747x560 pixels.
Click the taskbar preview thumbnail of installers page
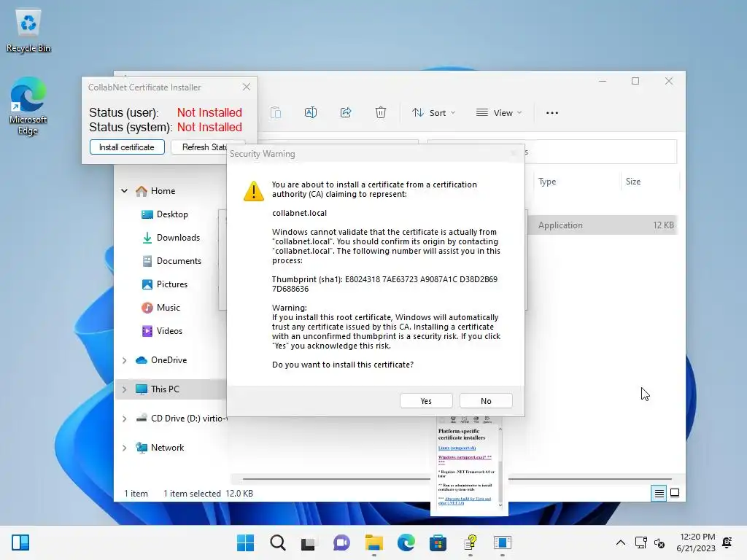(469, 466)
